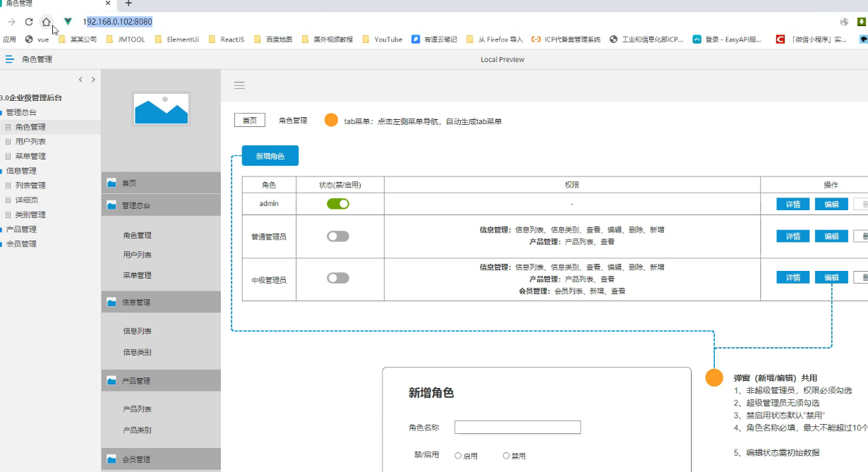Open the 从 Firefox 导入 bookmark folder
868x472 pixels.
coord(495,40)
